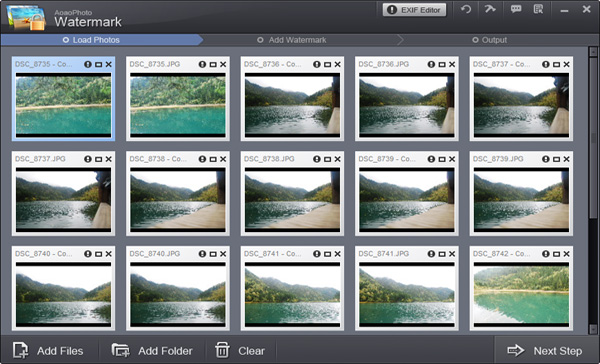The width and height of the screenshot is (600, 364).
Task: Remove DSC_8735.JPG from list
Action: tap(223, 64)
